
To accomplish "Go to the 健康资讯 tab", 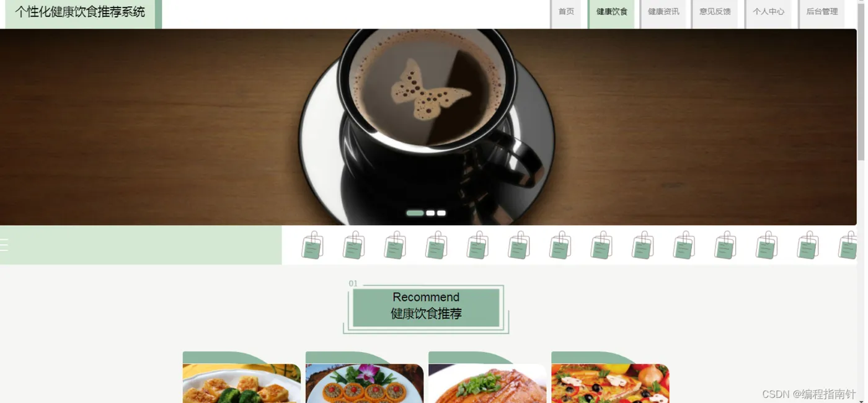I will click(x=663, y=12).
